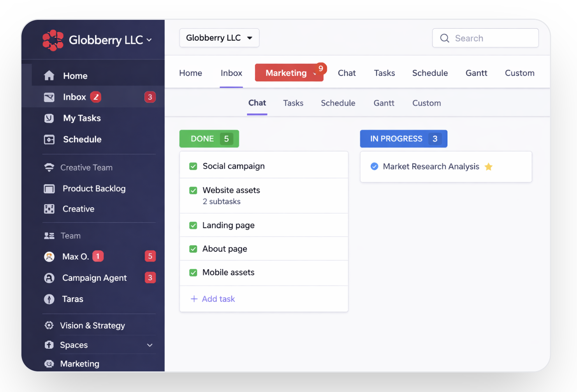Click the red slash badge beside Inbox
The width and height of the screenshot is (577, 392).
96,97
